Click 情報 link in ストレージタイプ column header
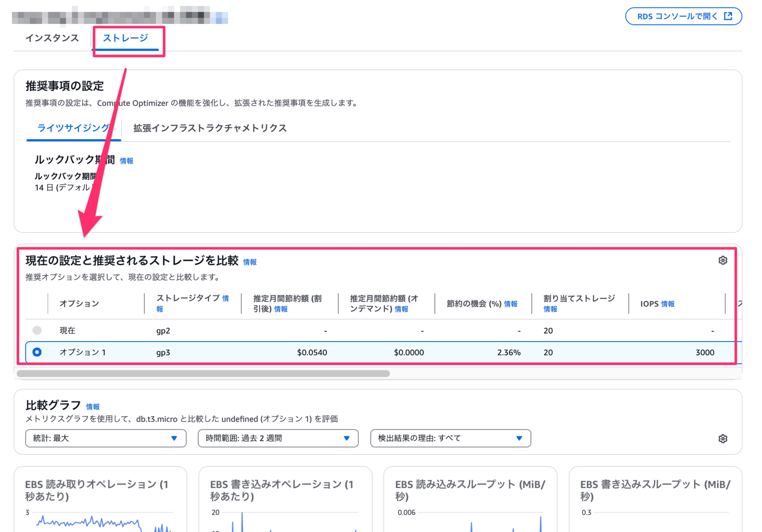This screenshot has width=762, height=532. (x=226, y=298)
